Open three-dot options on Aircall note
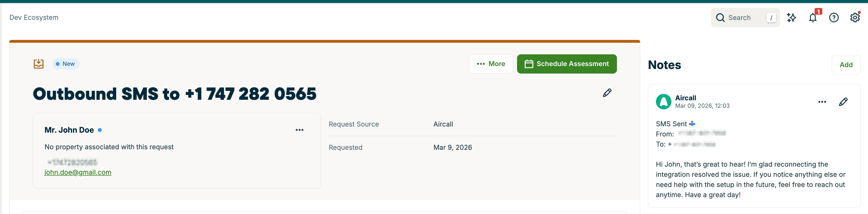This screenshot has height=214, width=868. (x=822, y=102)
